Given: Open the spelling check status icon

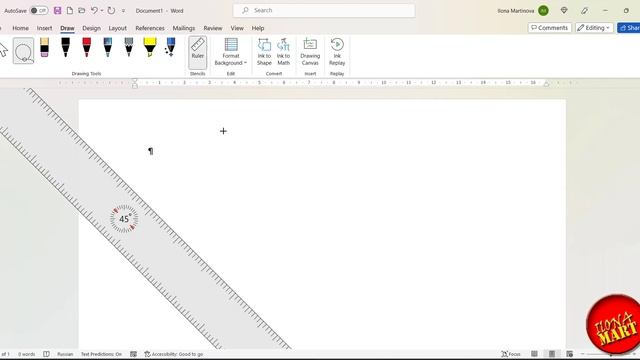Looking at the screenshot, I should (47, 354).
